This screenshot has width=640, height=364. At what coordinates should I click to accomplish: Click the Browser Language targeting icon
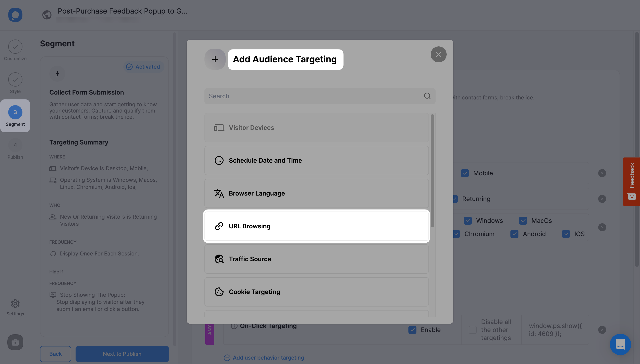click(218, 193)
